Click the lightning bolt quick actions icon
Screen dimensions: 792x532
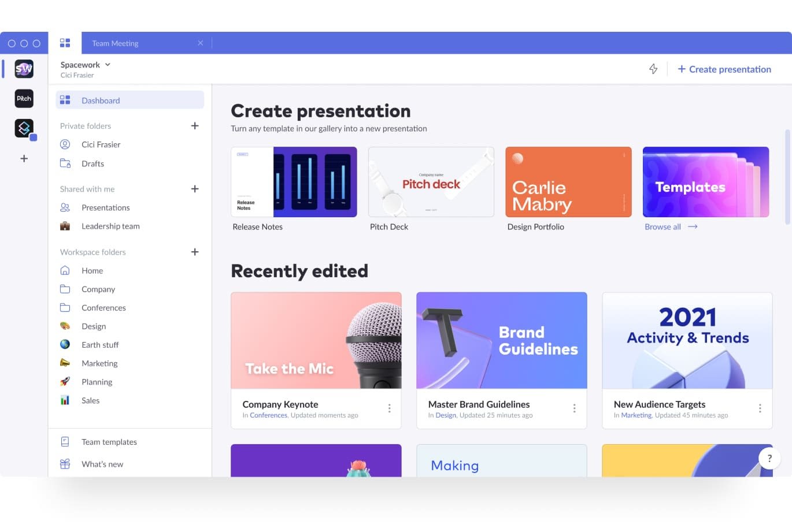coord(653,69)
